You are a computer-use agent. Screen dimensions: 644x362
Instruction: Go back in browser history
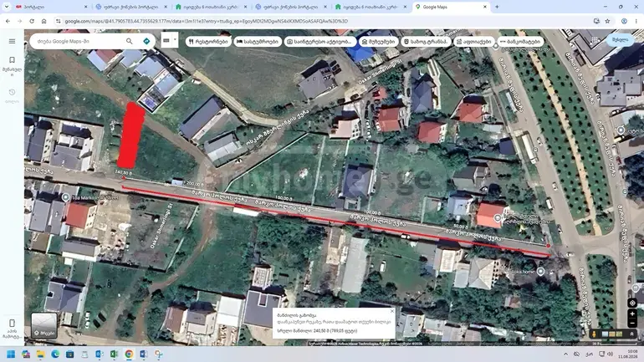8,21
